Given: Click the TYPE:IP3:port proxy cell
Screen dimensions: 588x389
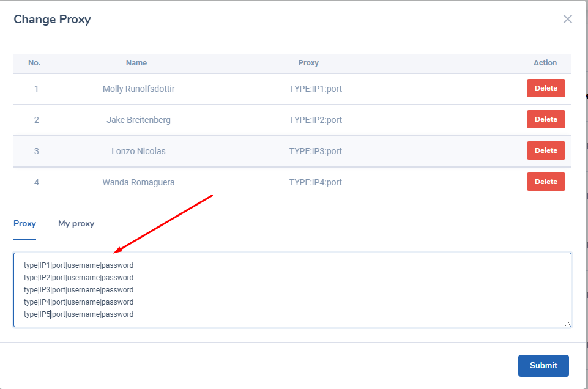Looking at the screenshot, I should point(315,151).
